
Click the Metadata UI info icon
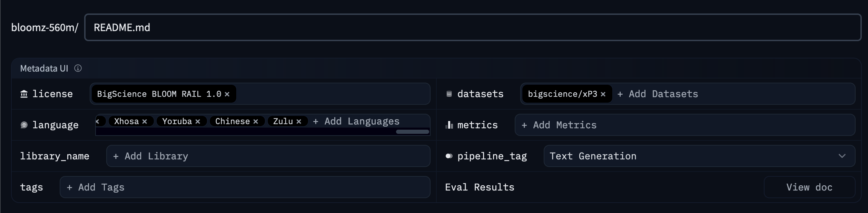[x=78, y=68]
